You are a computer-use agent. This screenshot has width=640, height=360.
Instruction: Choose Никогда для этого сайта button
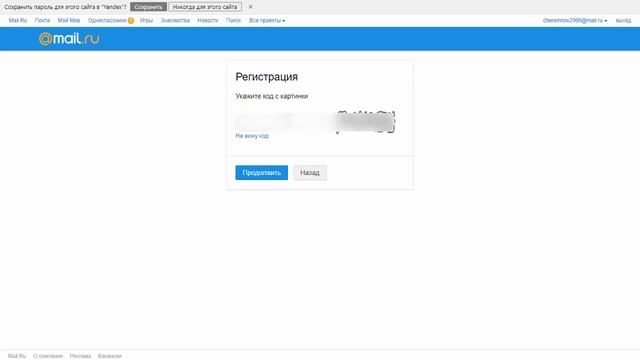[x=205, y=7]
